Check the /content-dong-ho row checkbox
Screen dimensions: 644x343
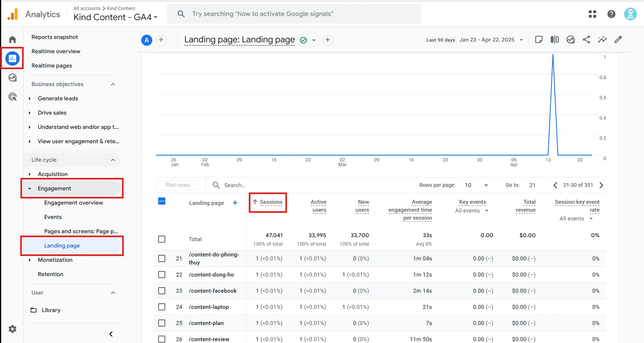click(162, 275)
